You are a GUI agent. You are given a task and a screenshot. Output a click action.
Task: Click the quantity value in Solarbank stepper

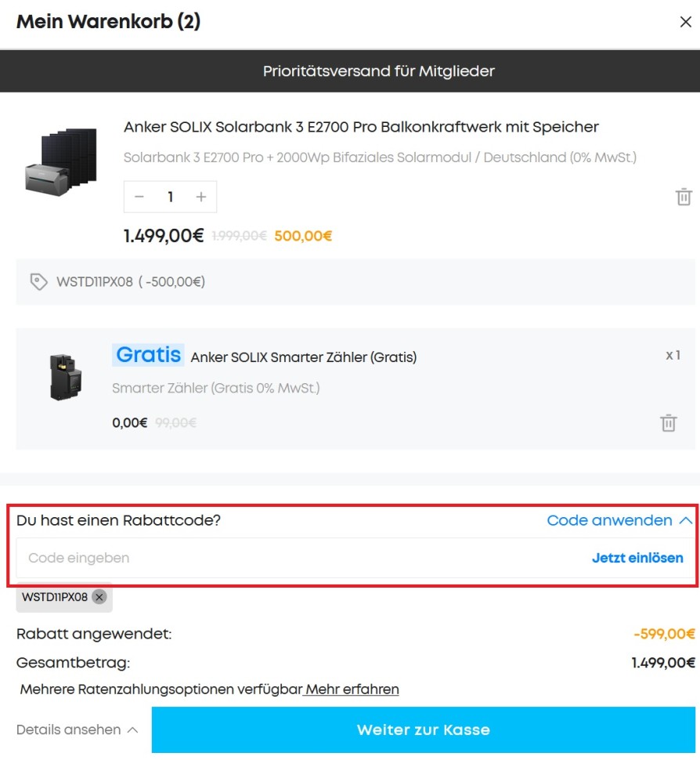[x=170, y=197]
